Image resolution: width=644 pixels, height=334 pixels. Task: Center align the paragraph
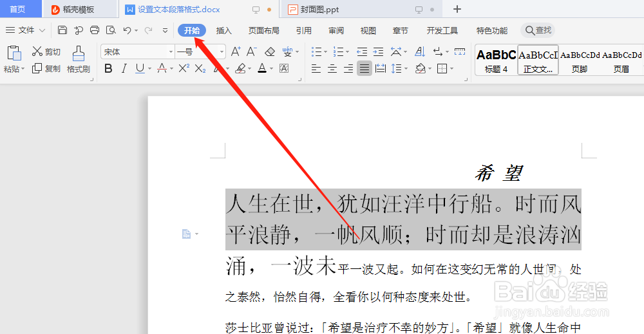(332, 68)
